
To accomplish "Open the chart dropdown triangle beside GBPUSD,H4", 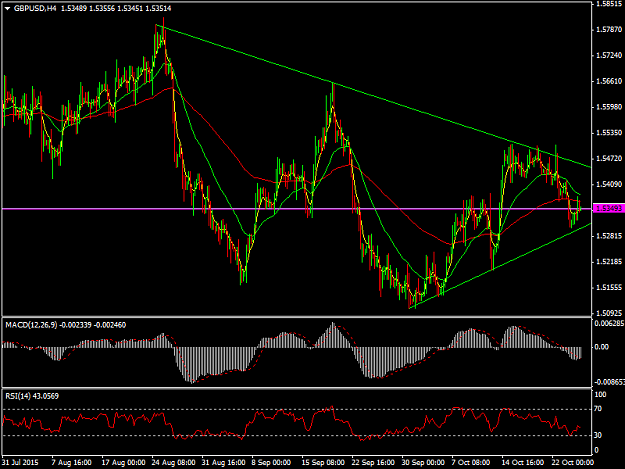I will (x=7, y=9).
